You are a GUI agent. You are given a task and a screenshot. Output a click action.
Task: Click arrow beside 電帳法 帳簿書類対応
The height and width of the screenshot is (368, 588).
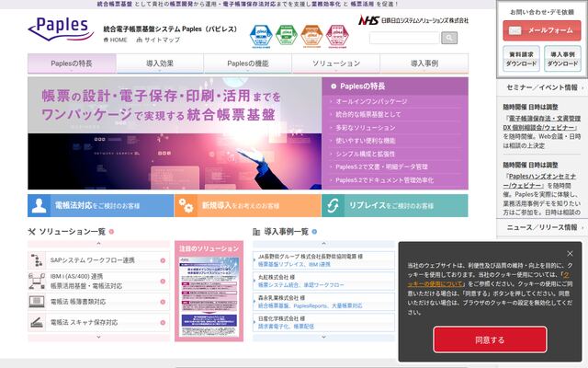click(163, 302)
